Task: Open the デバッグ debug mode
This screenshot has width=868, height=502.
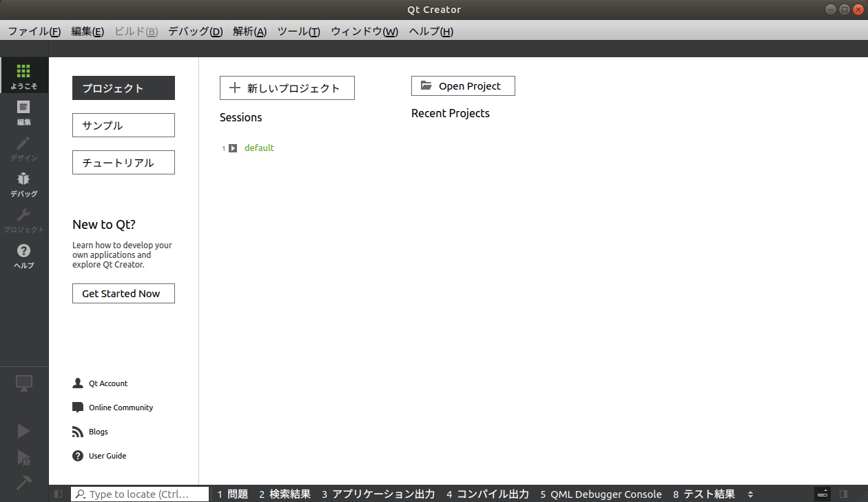Action: click(24, 184)
